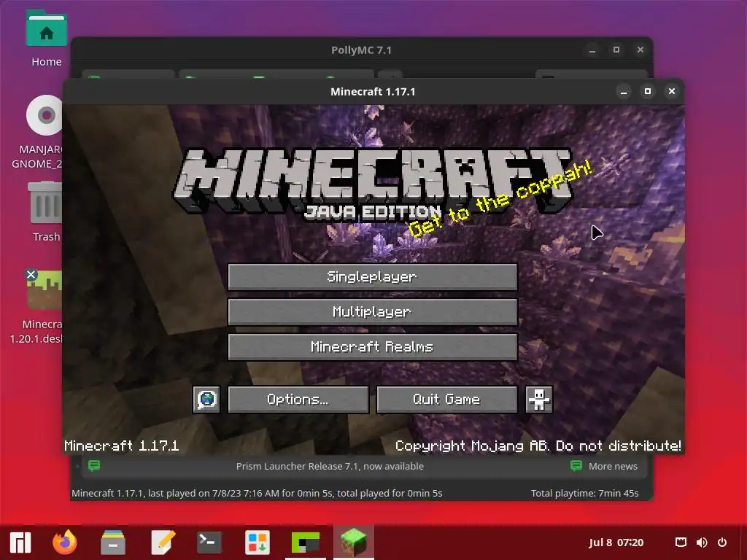Screen dimensions: 747x560
Task: Open the terminal from the taskbar
Action: pyautogui.click(x=209, y=542)
